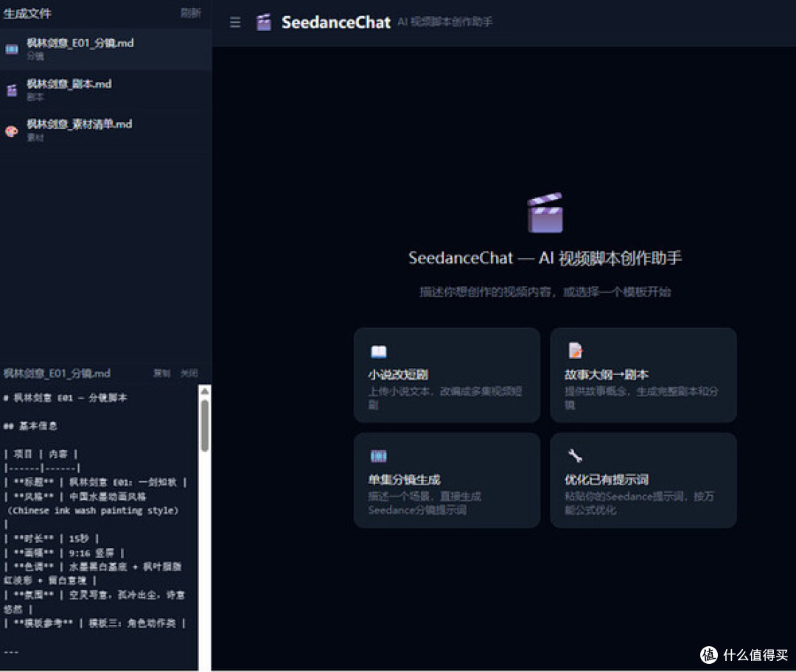Click the preview panel scrollbar thumb
This screenshot has height=672, width=796.
(x=205, y=425)
